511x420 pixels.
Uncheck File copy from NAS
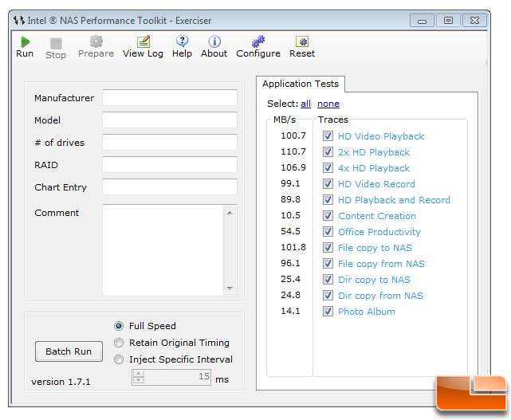[x=328, y=264]
